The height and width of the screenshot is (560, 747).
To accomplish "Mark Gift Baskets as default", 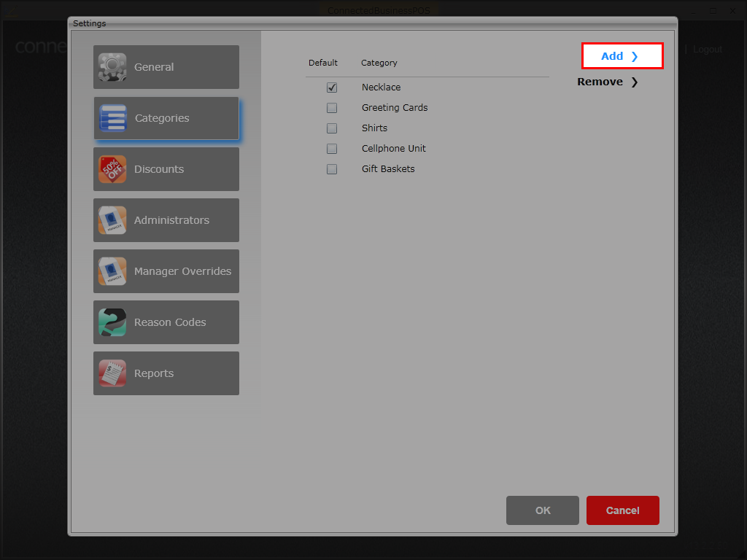I will pos(332,169).
